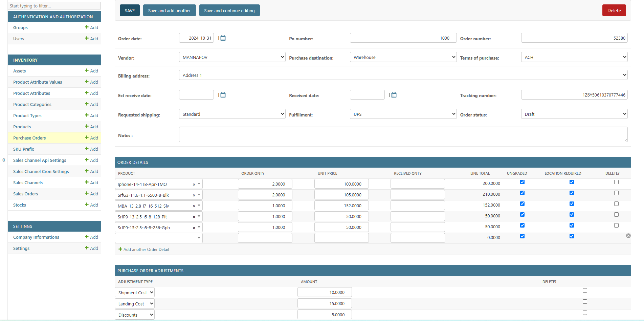Add a new Sales Channel Cron Setting
Image resolution: width=644 pixels, height=321 pixels.
(x=91, y=171)
